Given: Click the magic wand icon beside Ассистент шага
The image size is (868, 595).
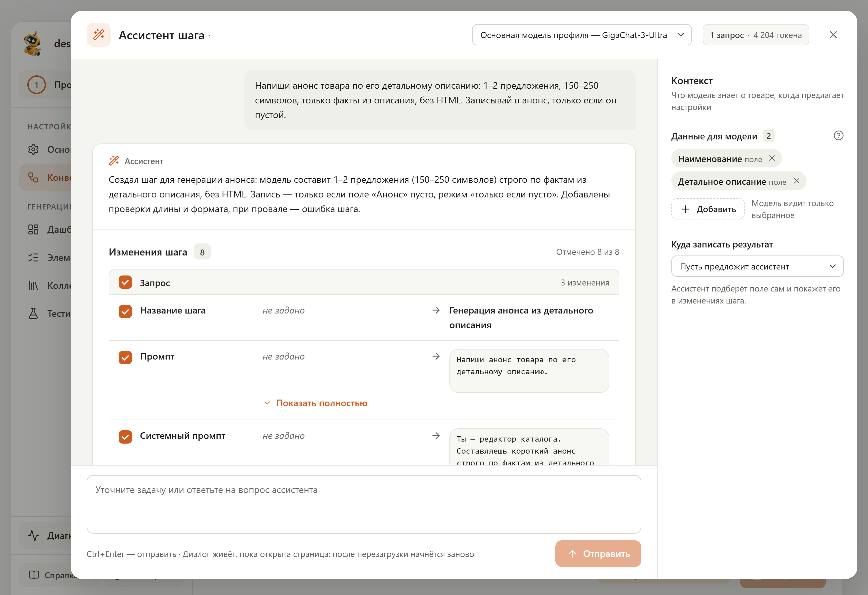Looking at the screenshot, I should coord(99,35).
